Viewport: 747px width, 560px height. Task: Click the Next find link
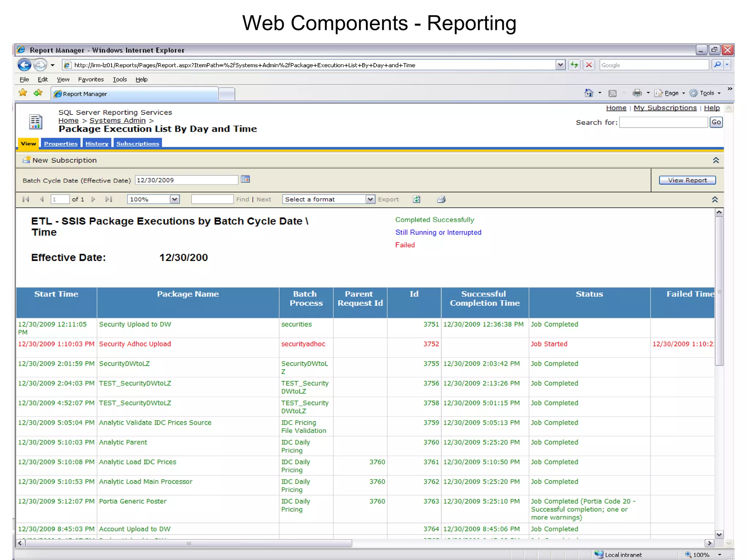(x=264, y=199)
